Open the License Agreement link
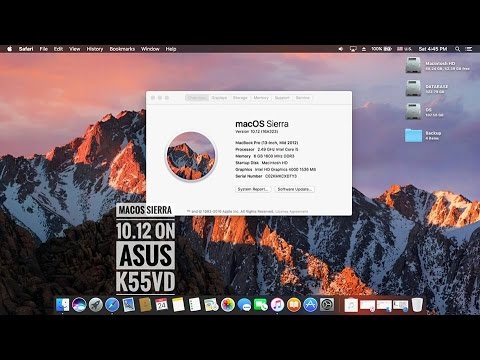The image size is (480, 360). pos(292,211)
